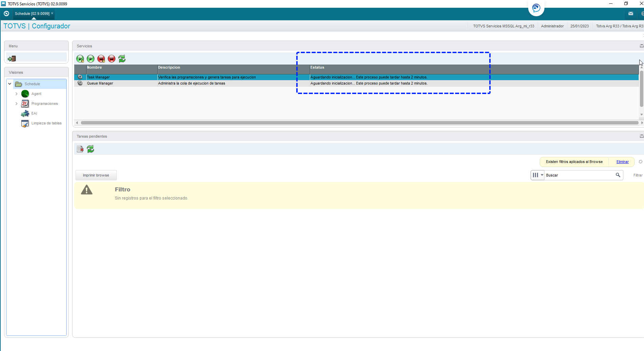The image size is (644, 351).
Task: Open Programaciones in the Visiones tree
Action: (x=45, y=103)
